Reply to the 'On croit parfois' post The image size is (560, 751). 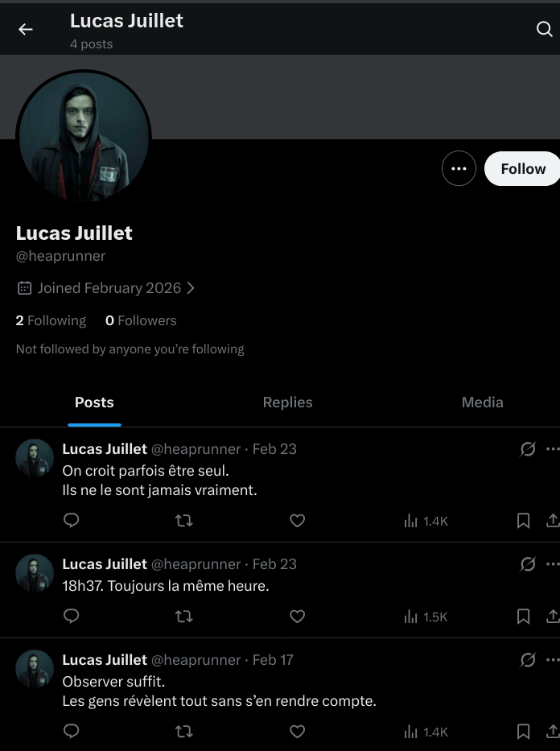point(72,521)
